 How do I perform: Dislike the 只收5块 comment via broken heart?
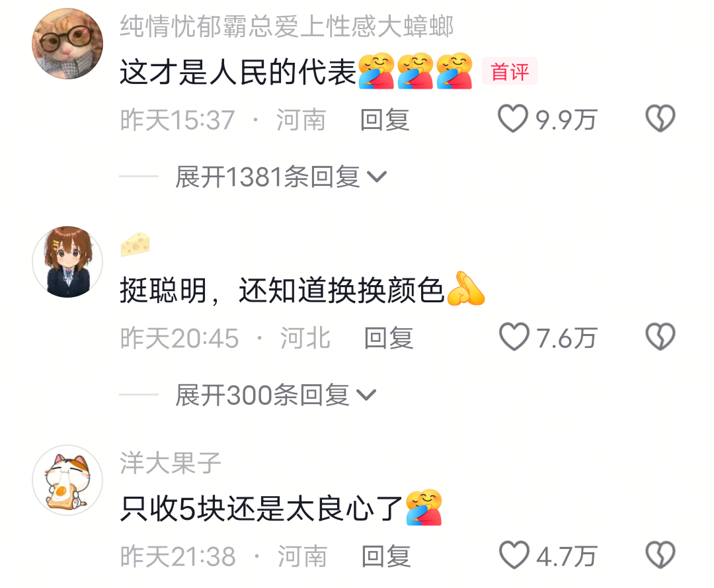[x=660, y=555]
